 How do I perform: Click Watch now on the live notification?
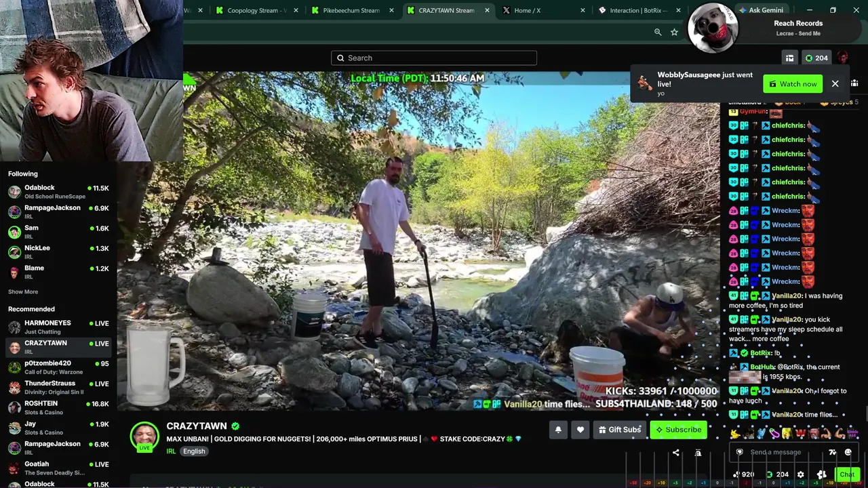click(x=793, y=84)
